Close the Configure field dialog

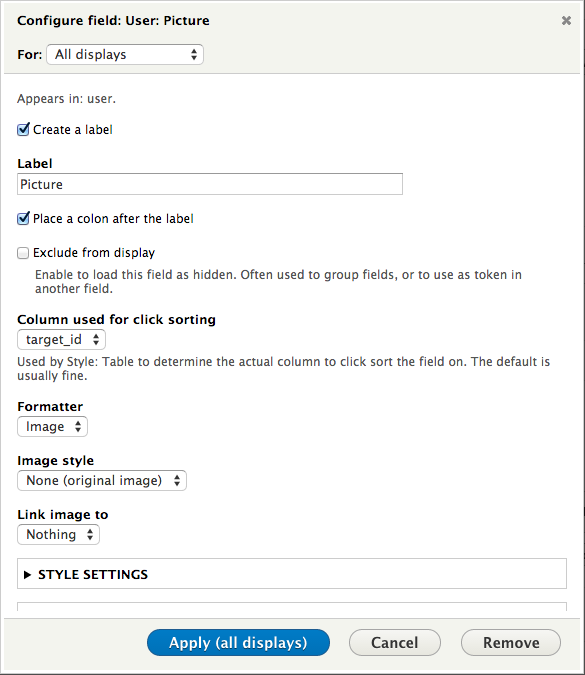point(566,20)
